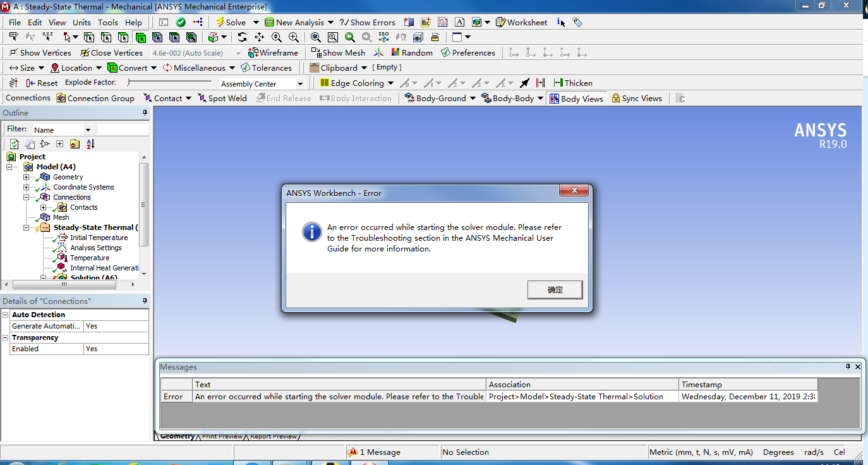Click the Explode Factor slider
This screenshot has width=868, height=465.
[169, 82]
